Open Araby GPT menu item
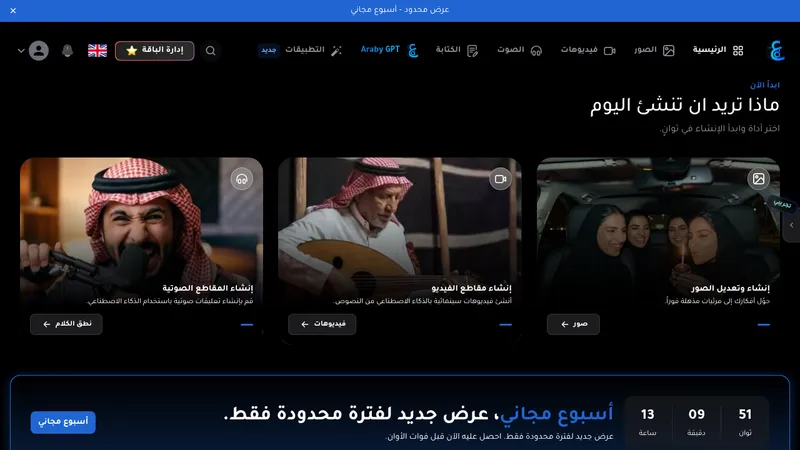 point(390,50)
